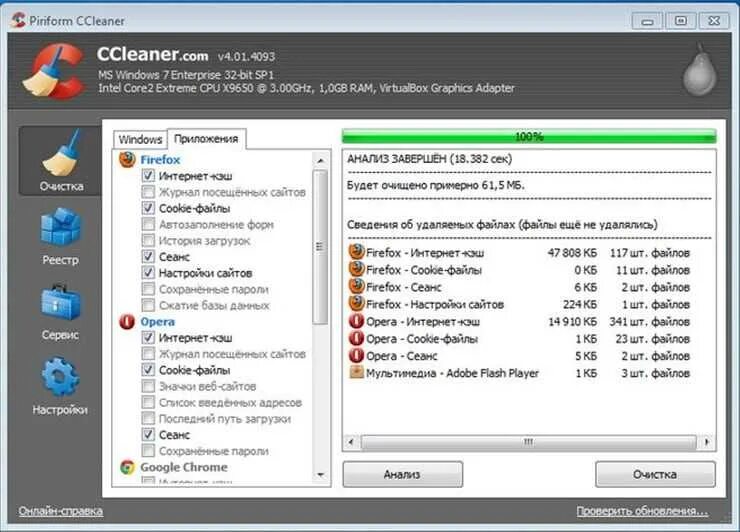Switch to the Windows tab
The width and height of the screenshot is (740, 532).
pos(140,140)
